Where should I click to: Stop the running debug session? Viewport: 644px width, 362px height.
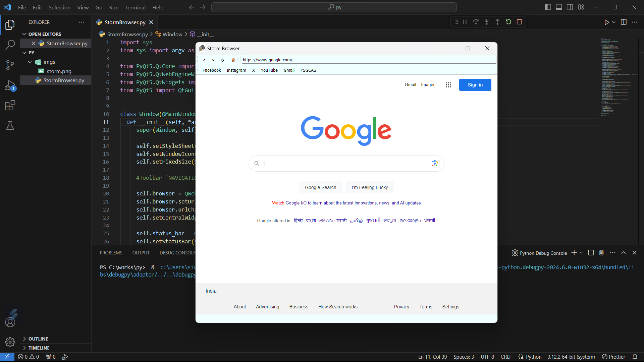[520, 22]
